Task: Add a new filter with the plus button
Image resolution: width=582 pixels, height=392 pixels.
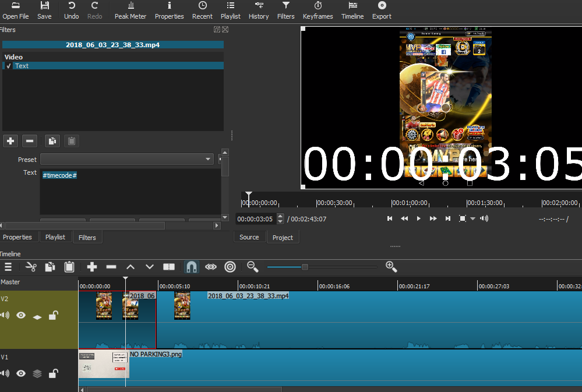Action: (x=10, y=141)
